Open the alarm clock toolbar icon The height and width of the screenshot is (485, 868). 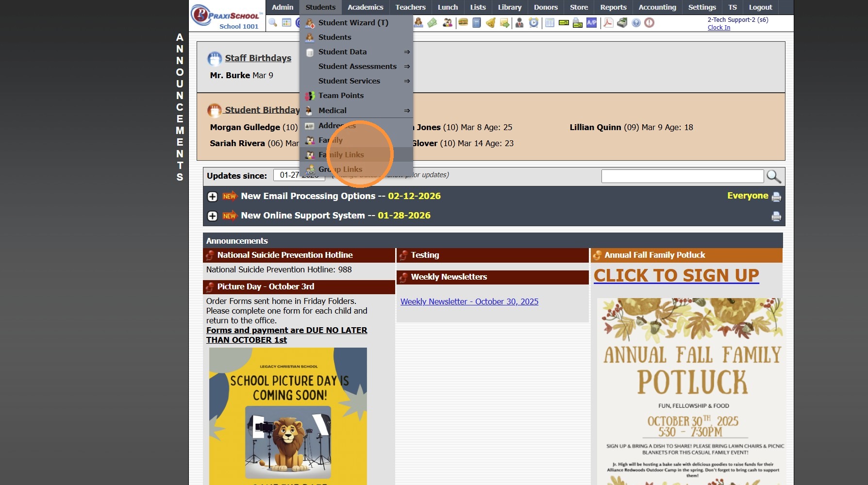(x=534, y=22)
